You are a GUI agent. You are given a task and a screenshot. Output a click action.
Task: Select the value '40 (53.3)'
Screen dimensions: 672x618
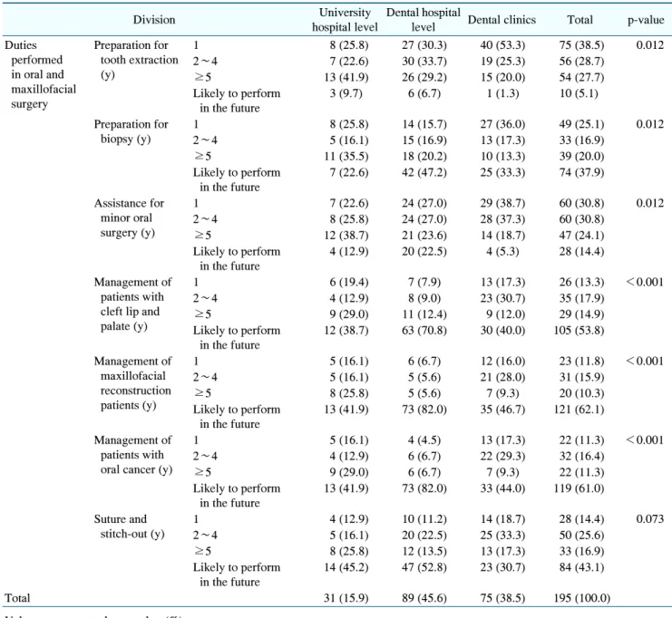(x=502, y=45)
